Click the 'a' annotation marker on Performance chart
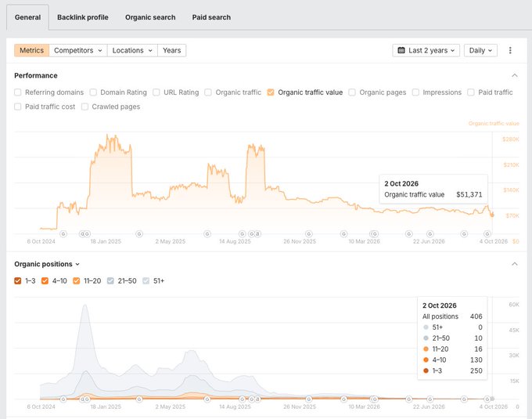The width and height of the screenshot is (532, 419). (x=257, y=233)
